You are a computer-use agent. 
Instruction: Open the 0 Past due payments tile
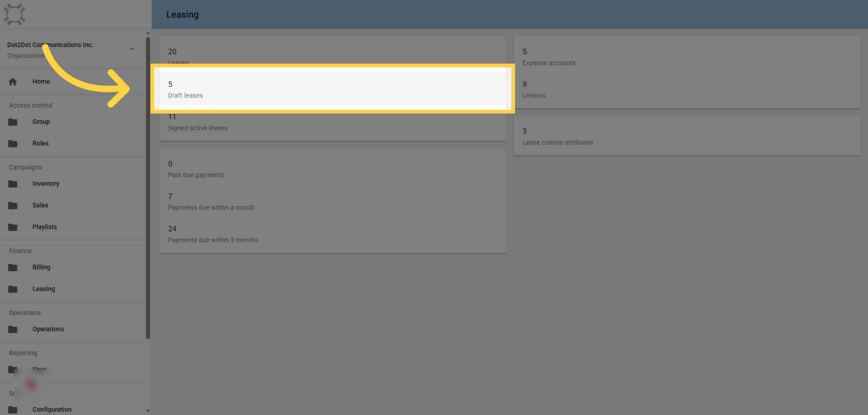click(x=333, y=168)
